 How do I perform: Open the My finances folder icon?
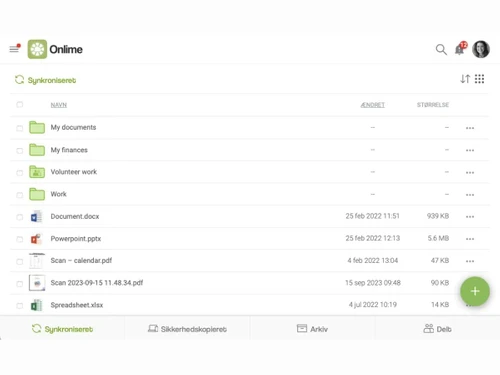pyautogui.click(x=37, y=150)
